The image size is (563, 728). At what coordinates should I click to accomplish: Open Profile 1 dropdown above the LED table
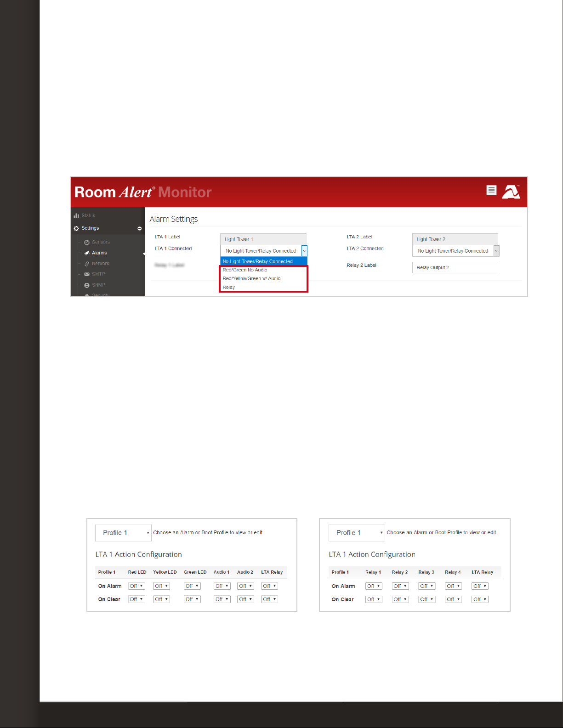tap(123, 533)
